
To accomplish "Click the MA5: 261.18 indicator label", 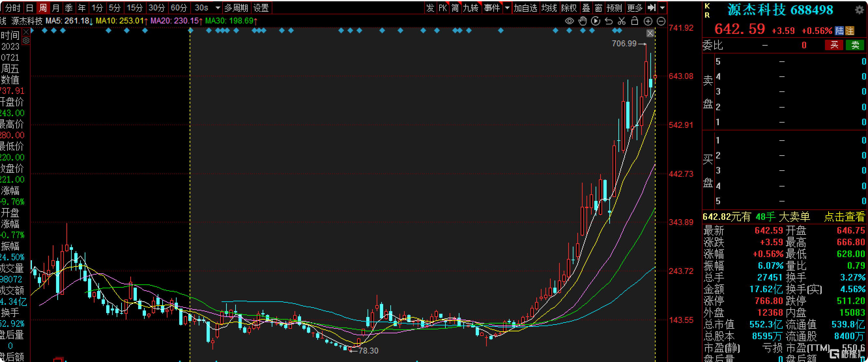I will coord(69,21).
